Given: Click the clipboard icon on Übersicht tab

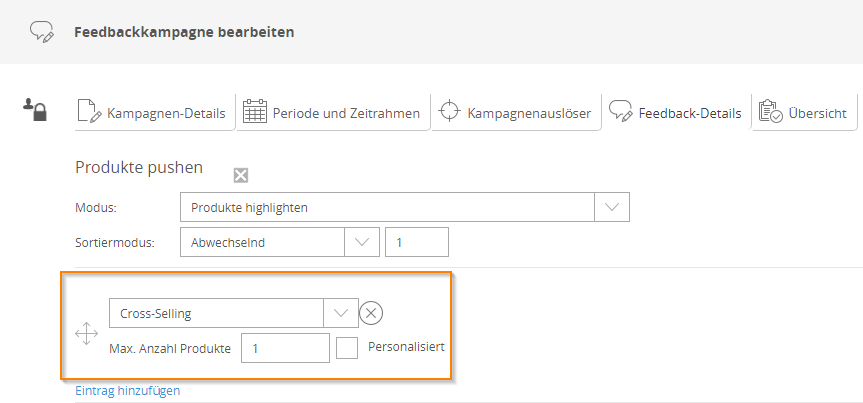Looking at the screenshot, I should [771, 111].
